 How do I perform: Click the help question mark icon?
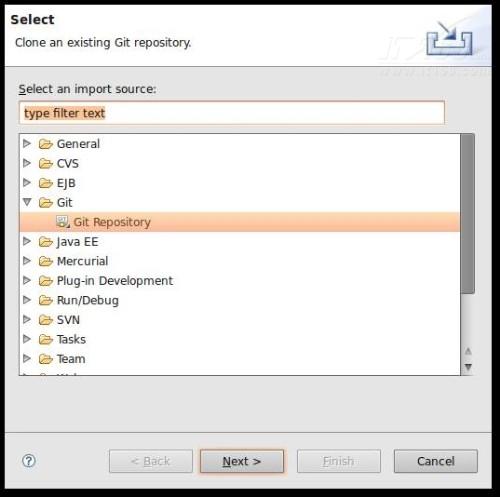coord(29,461)
